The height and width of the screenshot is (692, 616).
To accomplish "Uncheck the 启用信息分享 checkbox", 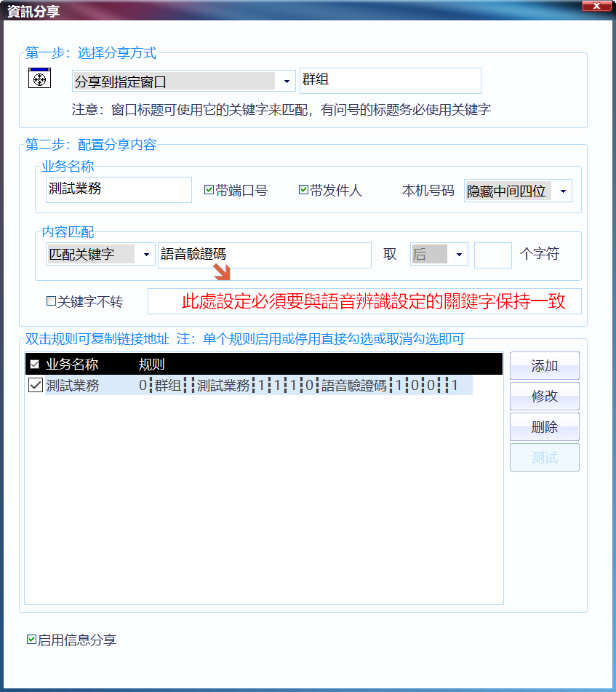I will (31, 640).
